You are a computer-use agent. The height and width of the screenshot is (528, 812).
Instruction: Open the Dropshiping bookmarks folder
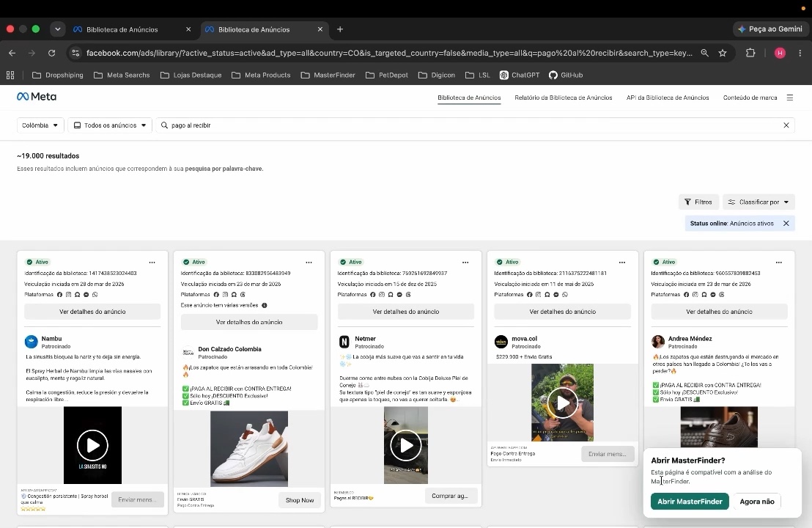point(58,75)
